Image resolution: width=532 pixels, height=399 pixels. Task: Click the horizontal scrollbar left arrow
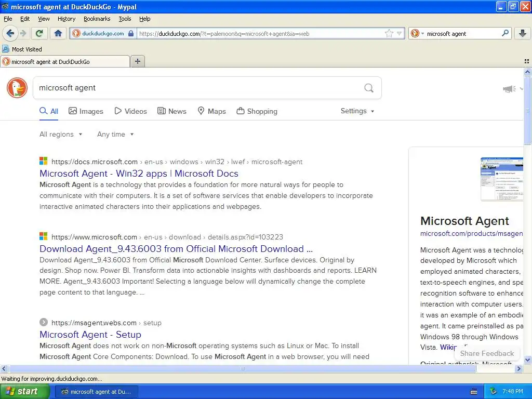[4, 368]
